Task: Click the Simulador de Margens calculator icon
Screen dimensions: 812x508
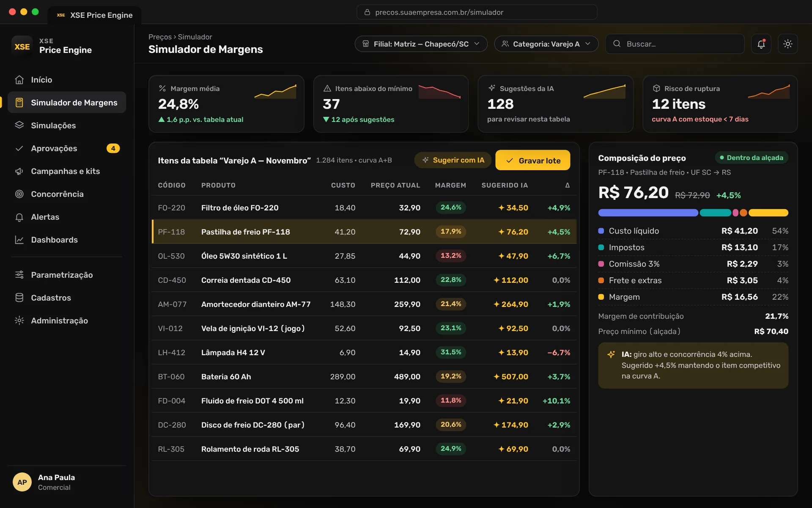Action: (19, 102)
